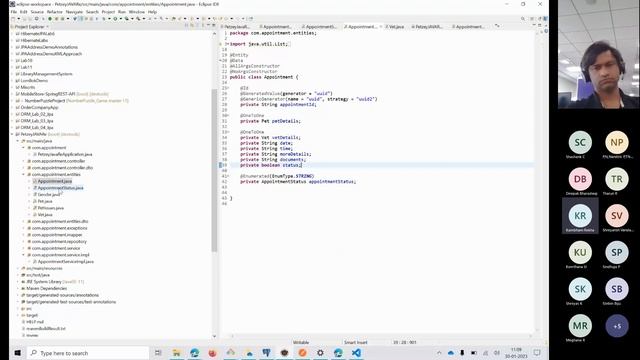The height and width of the screenshot is (360, 640).
Task: Collapse the com.appointment.entities package
Action: tap(24, 174)
